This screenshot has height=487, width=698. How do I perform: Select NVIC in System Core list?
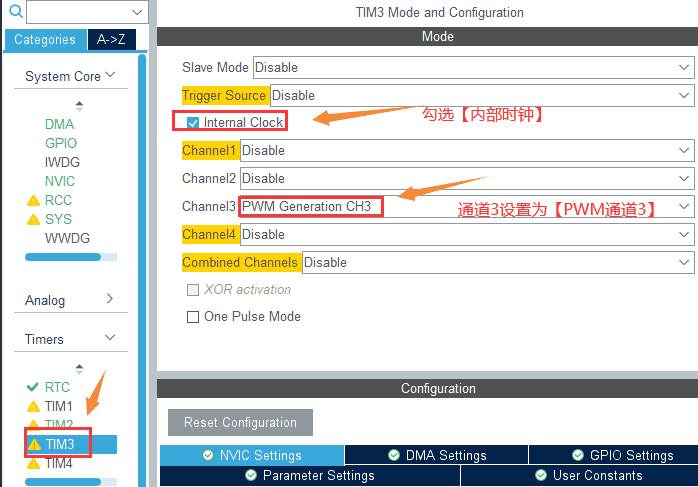tap(60, 181)
